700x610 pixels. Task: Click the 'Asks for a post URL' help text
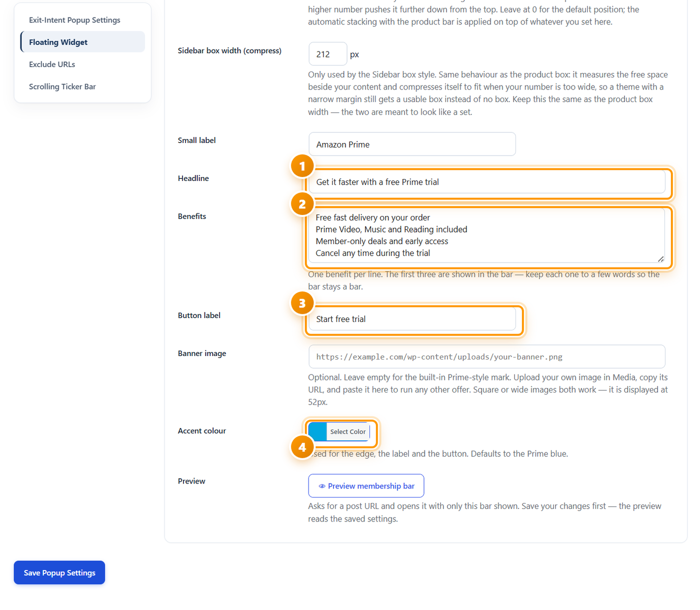(484, 512)
